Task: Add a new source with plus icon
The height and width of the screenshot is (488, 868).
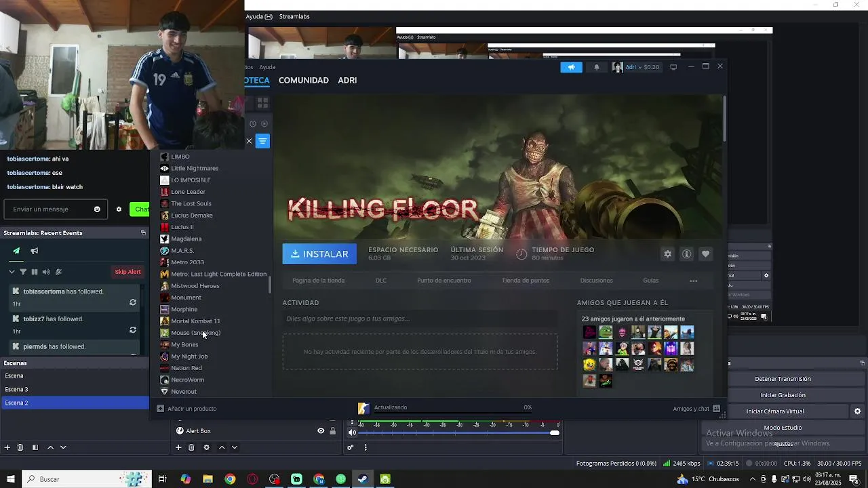Action: point(178,447)
